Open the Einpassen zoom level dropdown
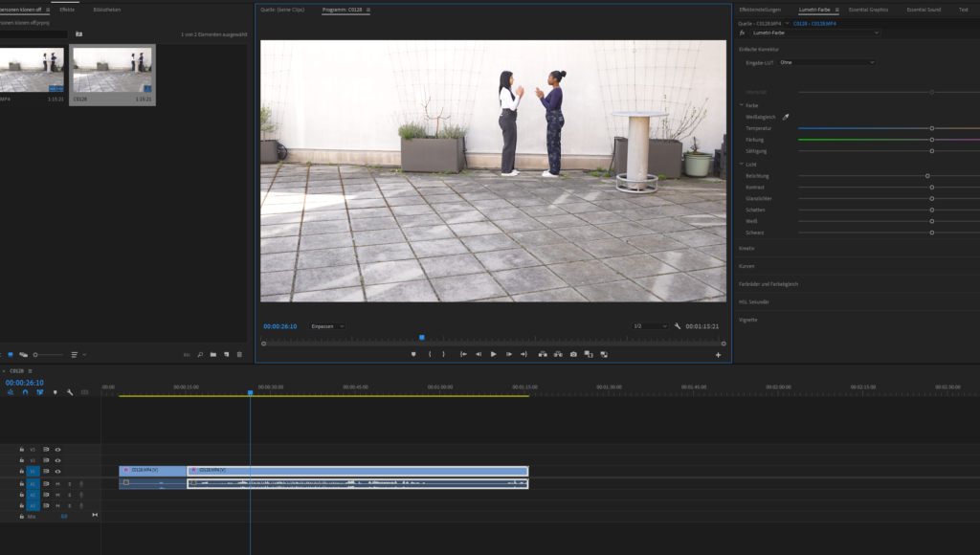 (x=327, y=326)
